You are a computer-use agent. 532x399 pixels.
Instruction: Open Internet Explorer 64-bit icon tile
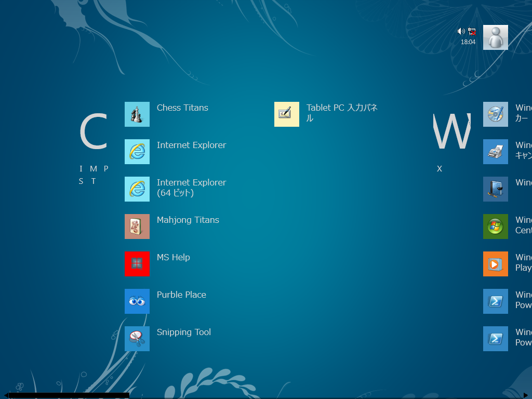137,189
